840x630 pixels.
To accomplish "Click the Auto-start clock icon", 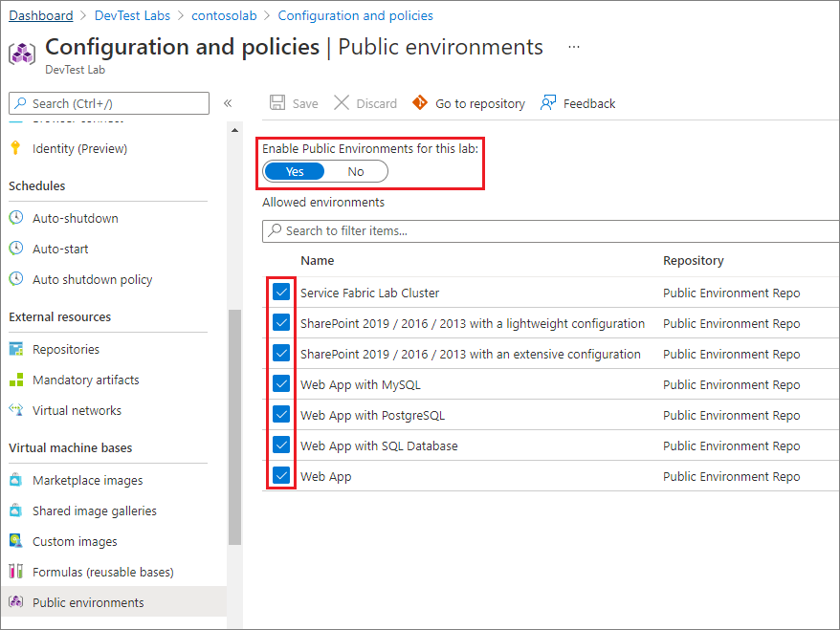I will tap(16, 249).
